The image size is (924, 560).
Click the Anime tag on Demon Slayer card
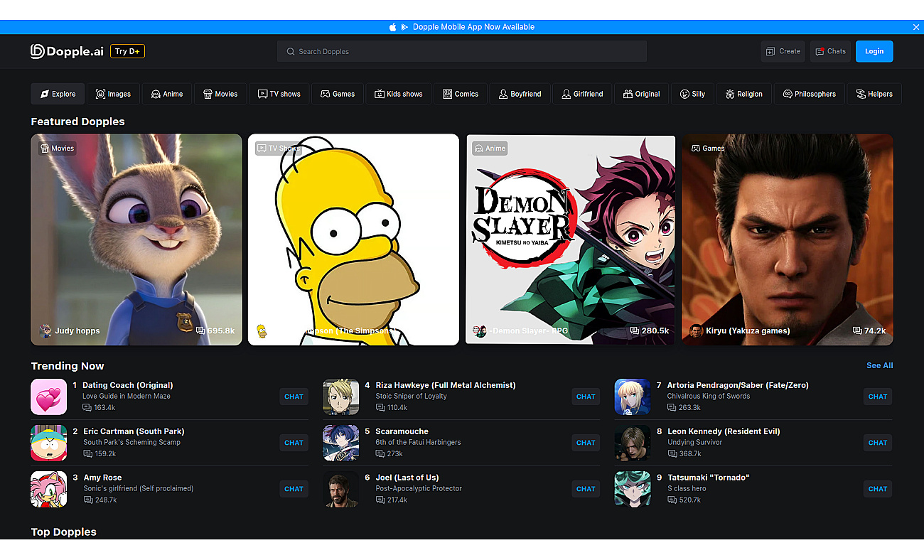click(x=490, y=149)
